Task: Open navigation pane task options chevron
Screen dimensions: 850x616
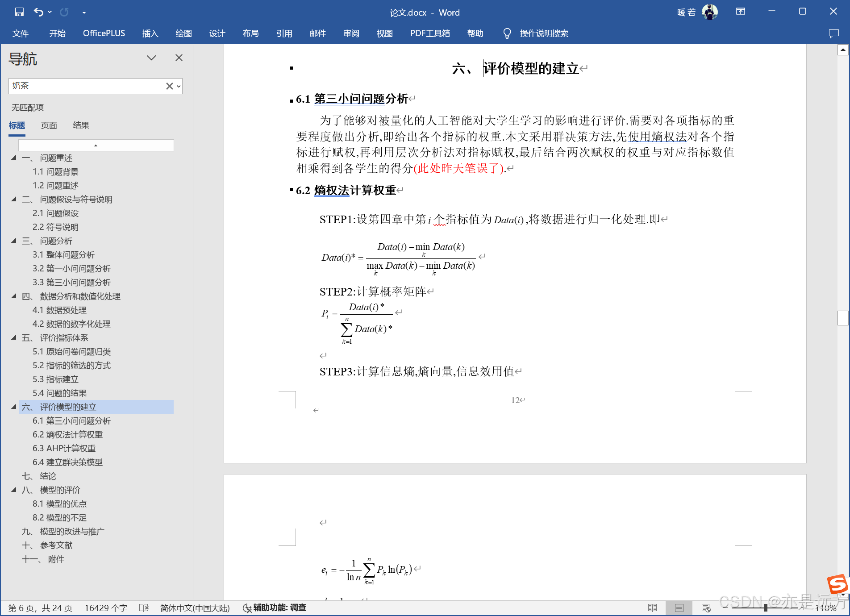Action: click(x=151, y=58)
